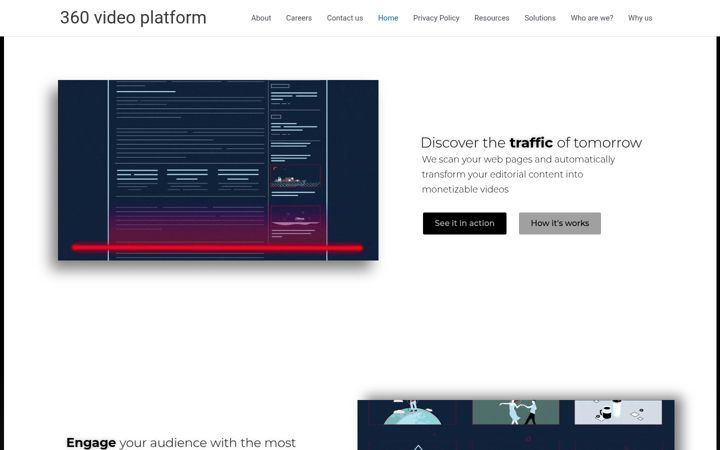Open the Contact us page
Screen dimensions: 720x450
coord(344,18)
